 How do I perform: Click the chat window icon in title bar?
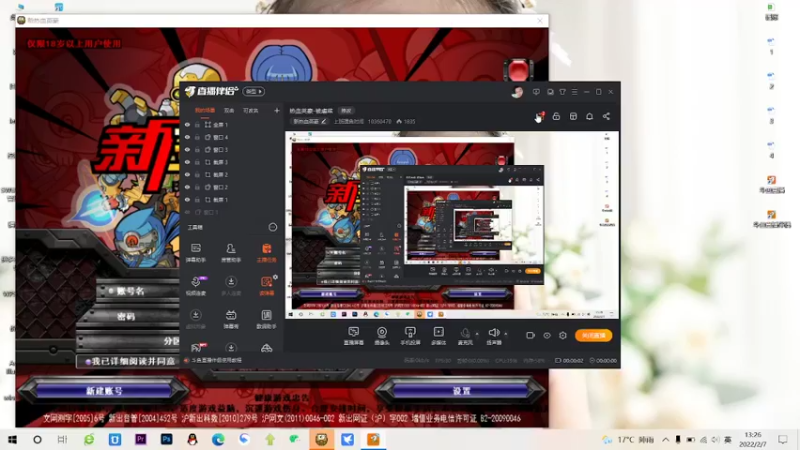pos(550,92)
